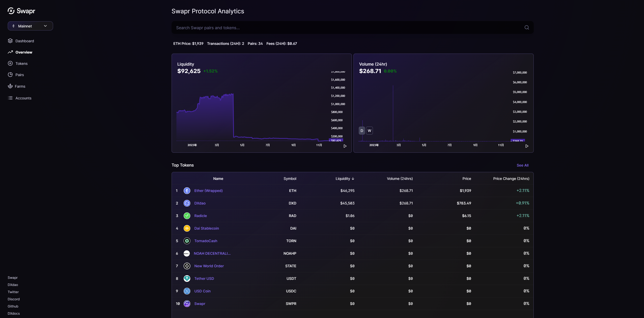Open the USD Coin token link
This screenshot has height=318, width=644.
click(202, 291)
